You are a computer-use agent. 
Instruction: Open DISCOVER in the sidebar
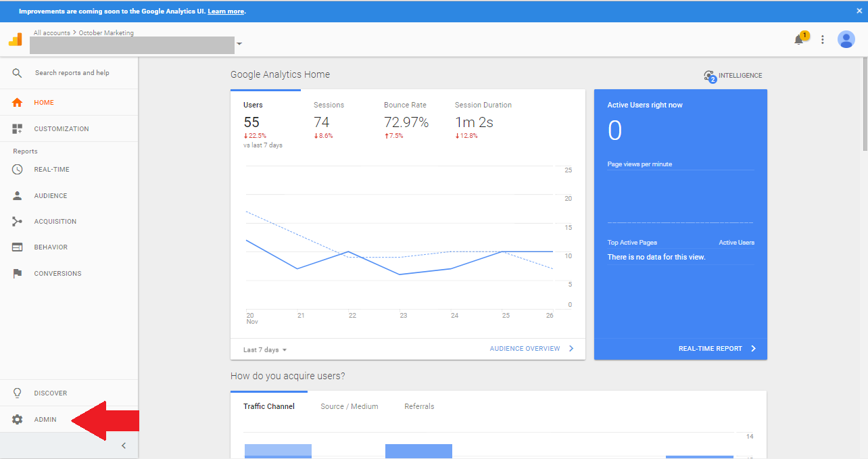[51, 393]
